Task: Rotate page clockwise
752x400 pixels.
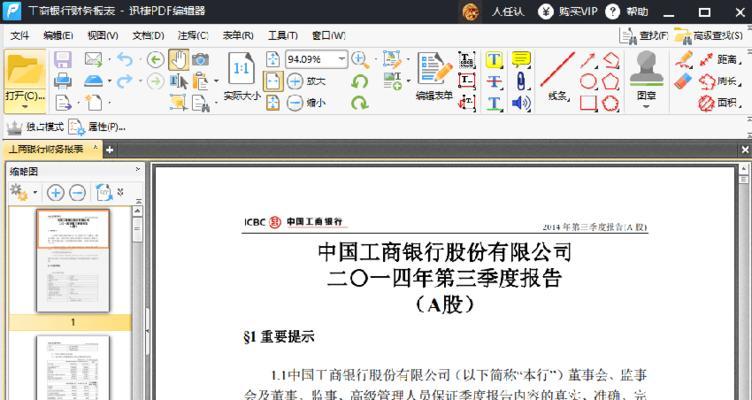Action: [x=360, y=103]
